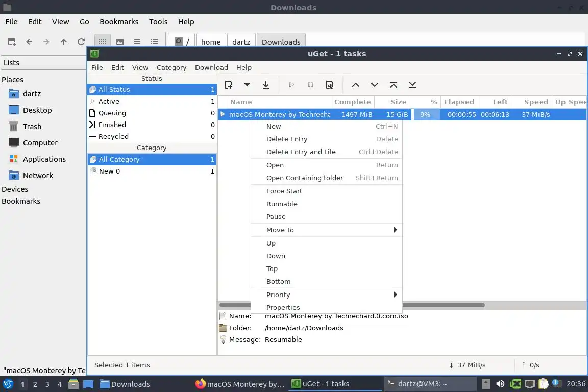The image size is (588, 392).
Task: Select Finished status row
Action: point(152,125)
